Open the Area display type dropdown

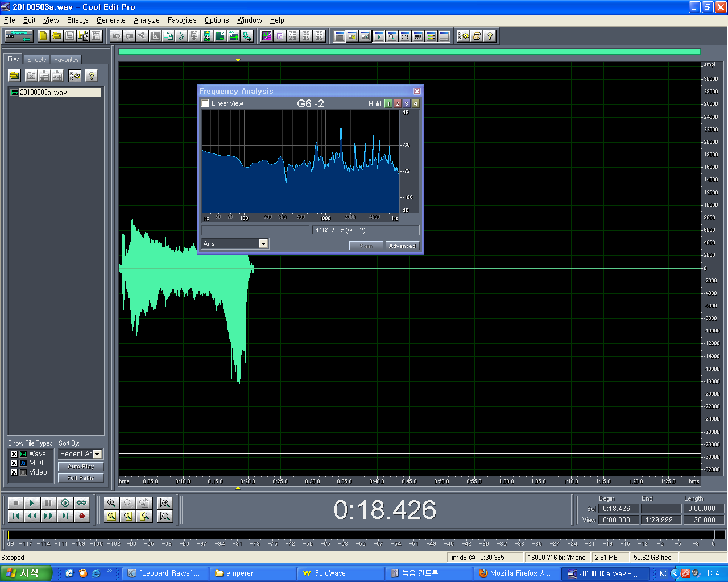(263, 244)
